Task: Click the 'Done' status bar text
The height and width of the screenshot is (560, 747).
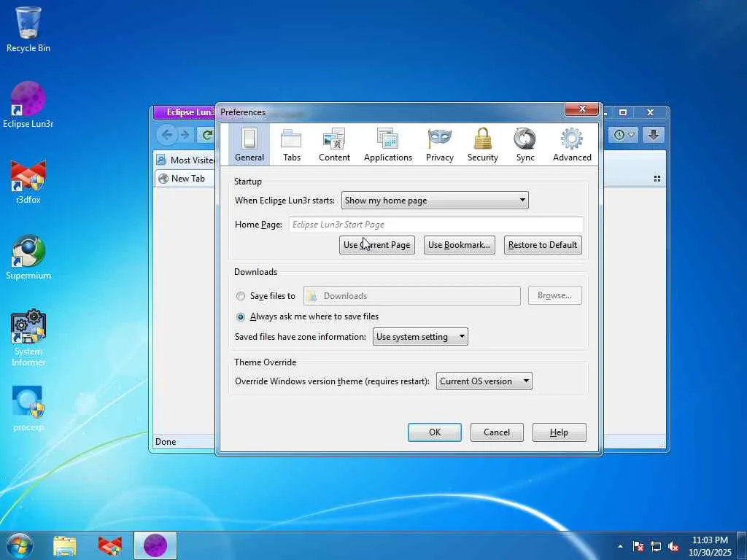Action: point(166,442)
